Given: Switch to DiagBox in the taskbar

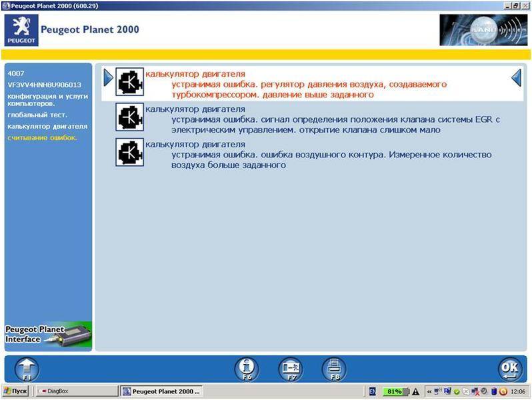Looking at the screenshot, I should point(75,391).
